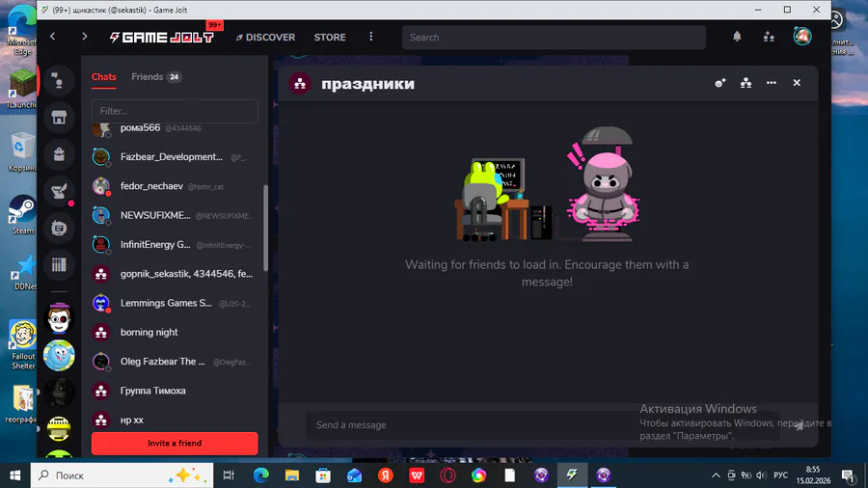Open Yandex browser from the taskbar

click(385, 475)
